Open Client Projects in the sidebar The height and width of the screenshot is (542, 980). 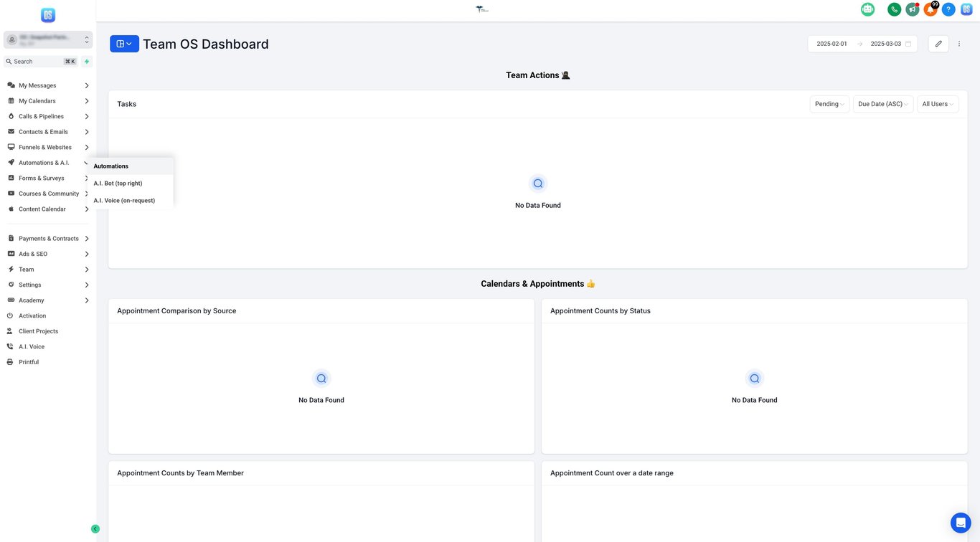[38, 331]
